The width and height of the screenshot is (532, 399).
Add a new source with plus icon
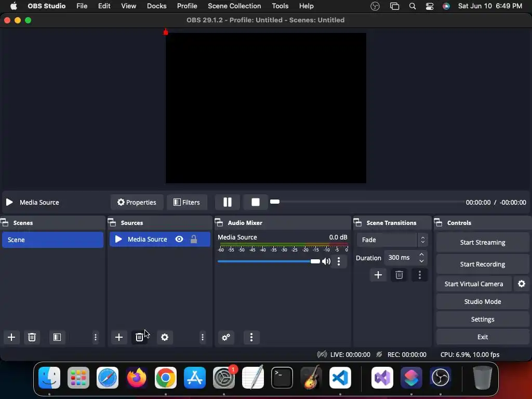pyautogui.click(x=119, y=337)
